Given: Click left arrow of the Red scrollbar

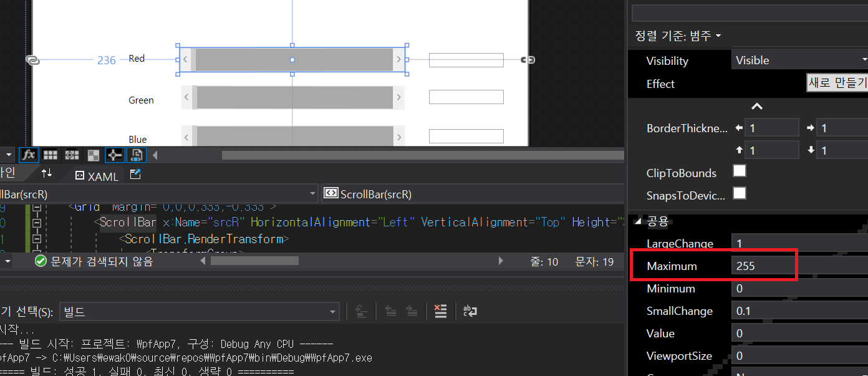Looking at the screenshot, I should point(186,60).
